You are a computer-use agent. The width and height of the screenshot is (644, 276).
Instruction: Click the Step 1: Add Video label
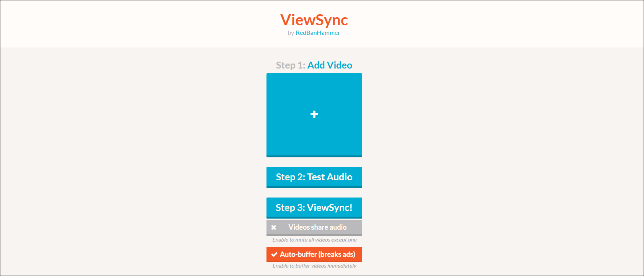pyautogui.click(x=314, y=65)
